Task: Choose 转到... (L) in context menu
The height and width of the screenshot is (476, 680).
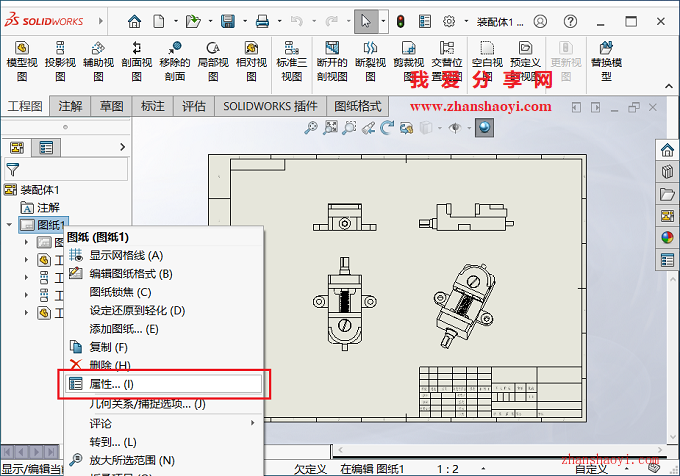Action: tap(163, 442)
